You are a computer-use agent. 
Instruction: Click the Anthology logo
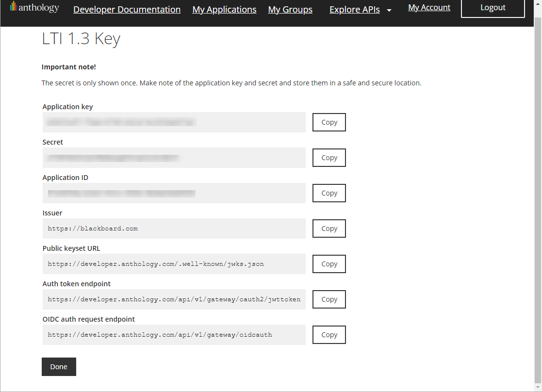(34, 7)
